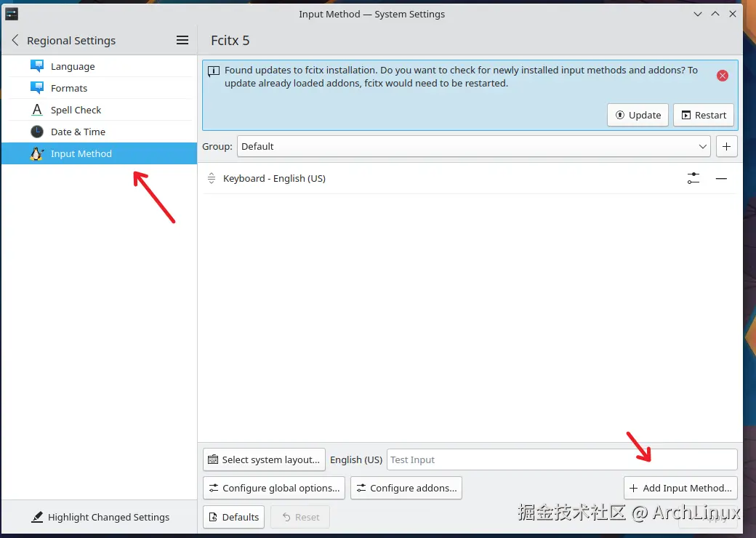Open the Group dropdown
Screen dimensions: 756x538
[x=473, y=147]
